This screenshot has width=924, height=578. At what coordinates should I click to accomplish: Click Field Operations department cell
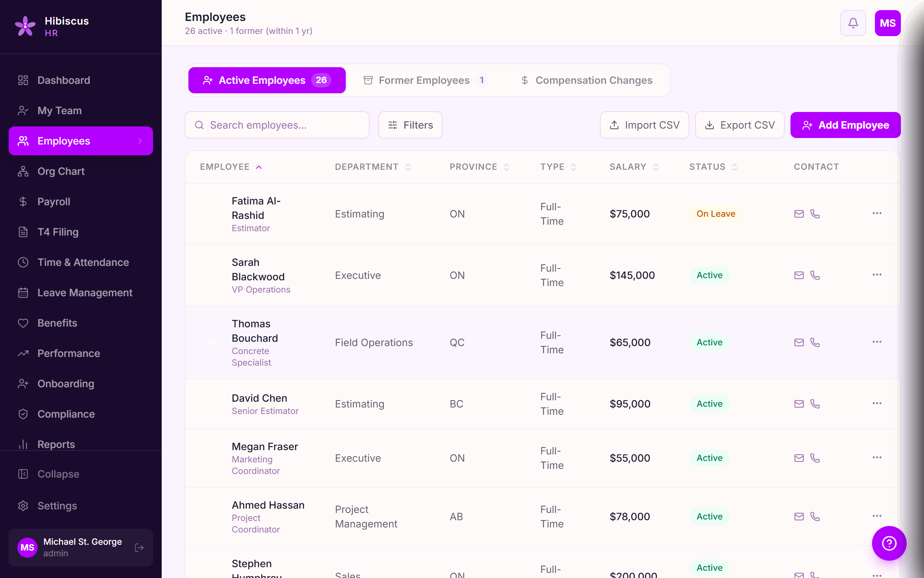pos(374,342)
